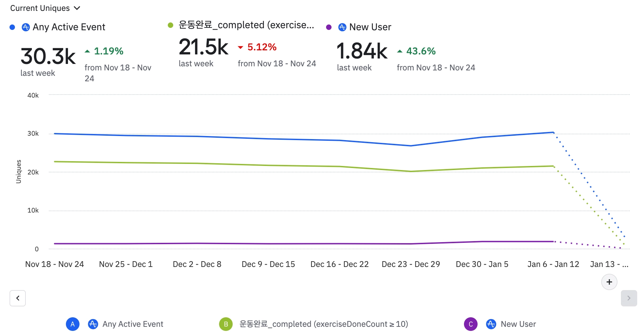Click the Dec 2 - Dec 8 axis label
Screen dimensions: 644x336
point(197,264)
